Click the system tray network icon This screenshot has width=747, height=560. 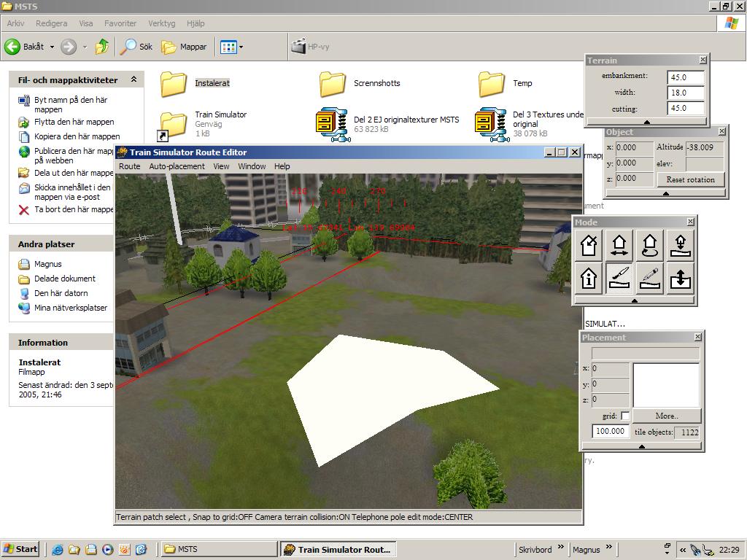point(709,550)
